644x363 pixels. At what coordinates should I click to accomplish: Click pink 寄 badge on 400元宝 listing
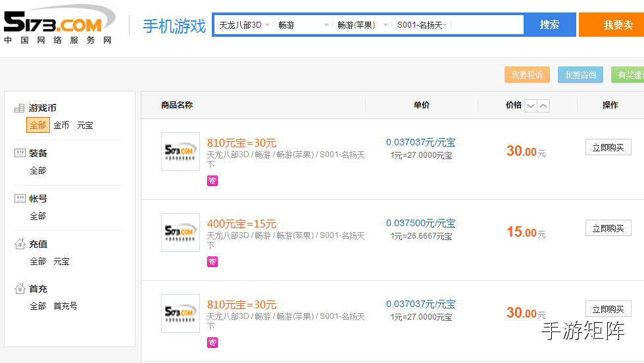[x=212, y=262]
